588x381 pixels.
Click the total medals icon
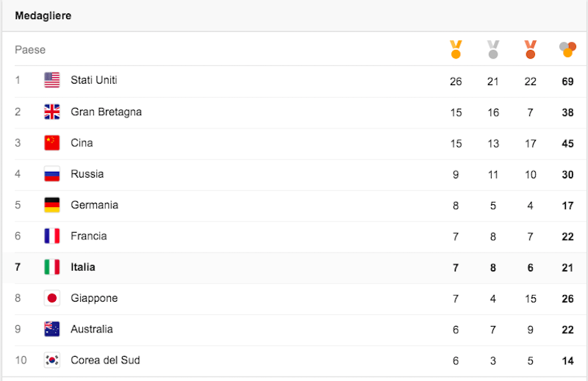(567, 50)
